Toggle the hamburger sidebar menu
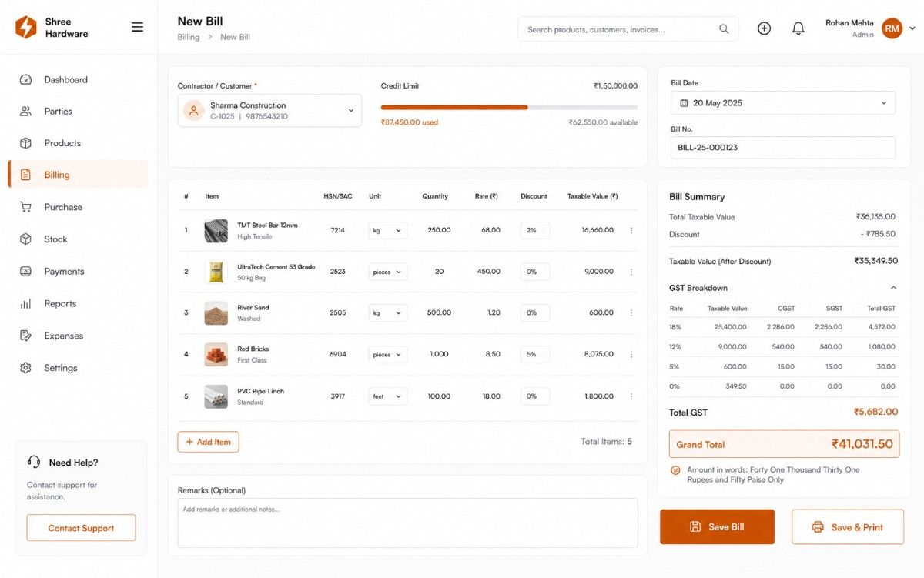Screen dimensions: 924x578 coord(137,27)
